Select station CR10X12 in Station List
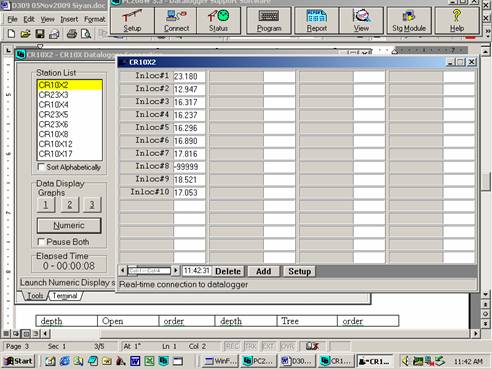 (69, 144)
